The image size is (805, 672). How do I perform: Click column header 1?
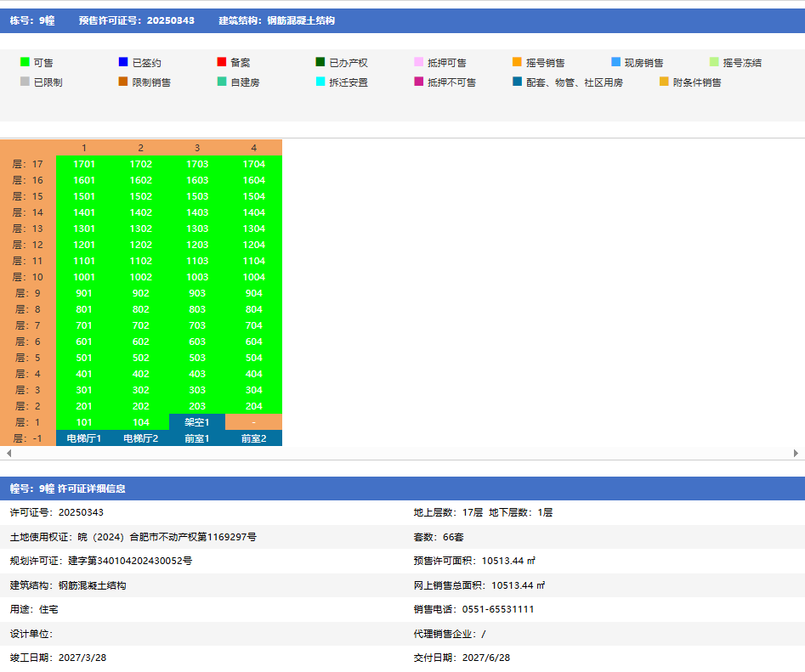84,148
